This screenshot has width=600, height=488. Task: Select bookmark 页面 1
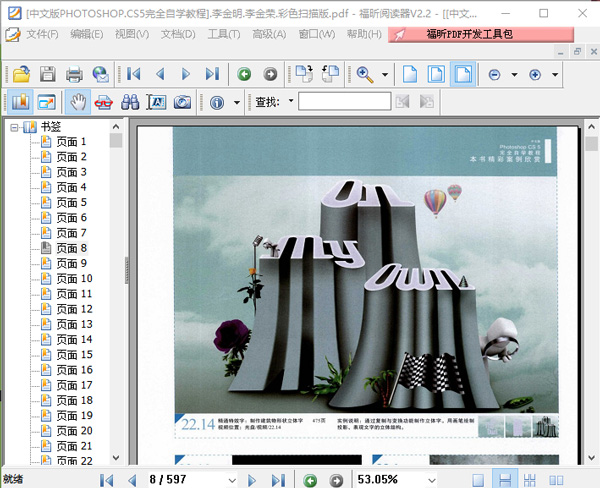coord(71,142)
